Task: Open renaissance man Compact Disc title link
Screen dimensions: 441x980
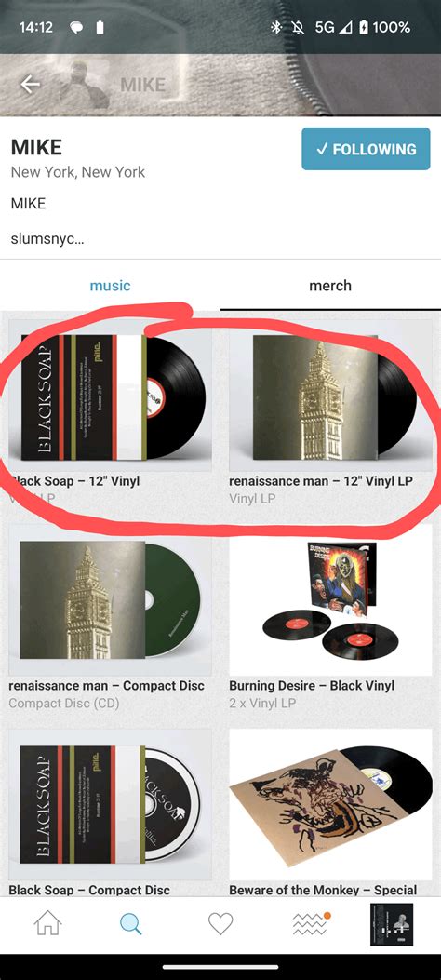Action: [x=106, y=685]
